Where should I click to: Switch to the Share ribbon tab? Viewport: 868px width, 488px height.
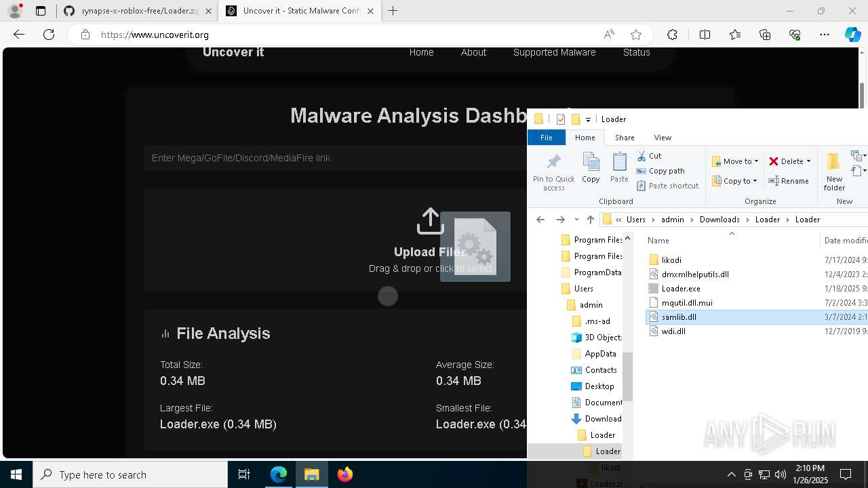[x=625, y=138]
